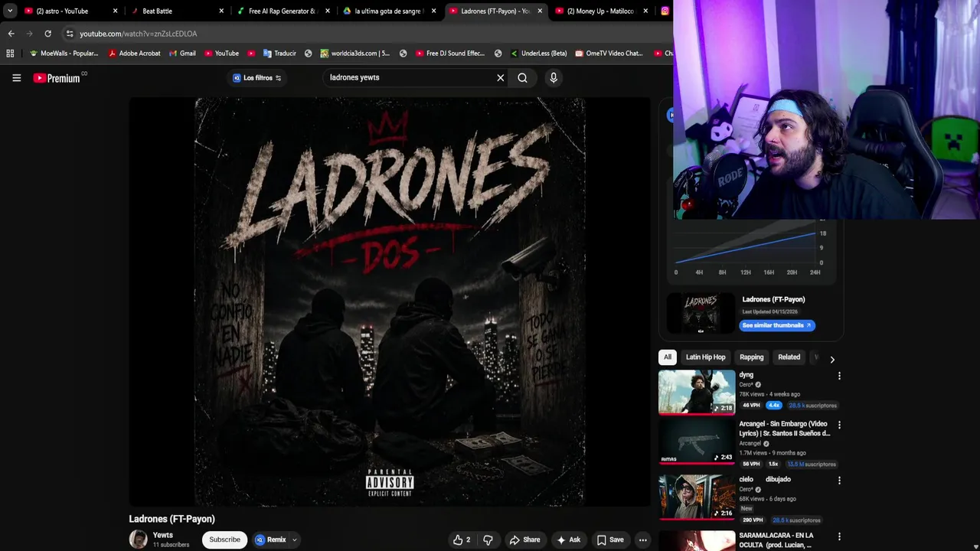Image resolution: width=980 pixels, height=551 pixels.
Task: Open Arcangel Sin Embargo video thumbnail
Action: [x=697, y=442]
